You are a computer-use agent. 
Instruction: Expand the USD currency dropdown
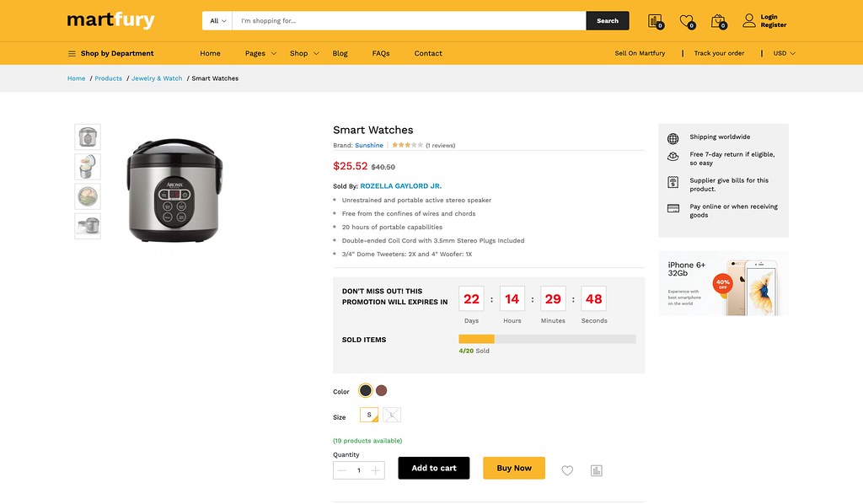click(x=784, y=53)
